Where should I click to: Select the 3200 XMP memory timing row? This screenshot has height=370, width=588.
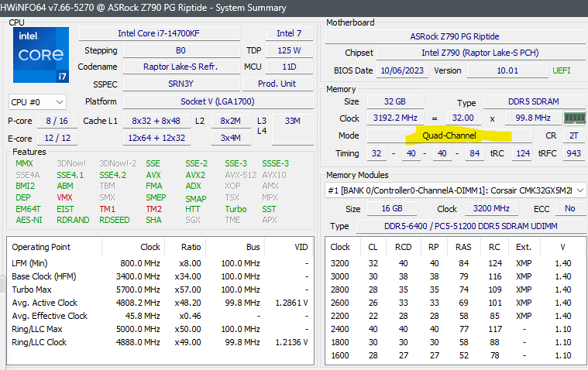point(453,263)
